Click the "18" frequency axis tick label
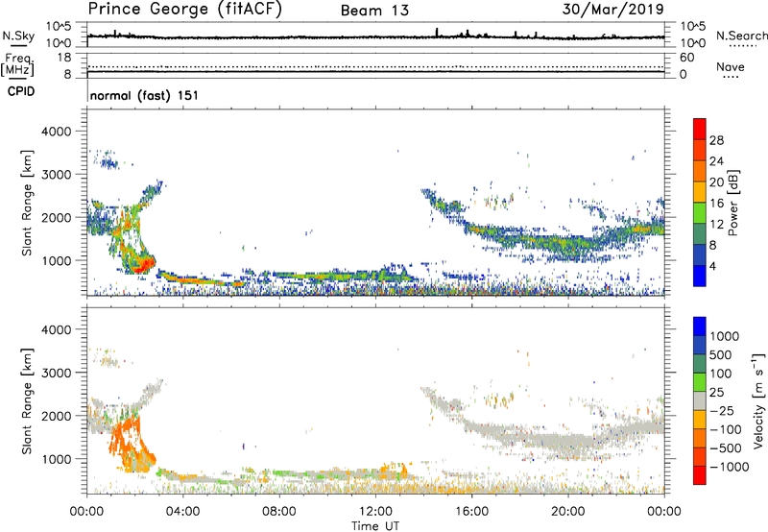Screen dimensions: 768x532 click(x=63, y=58)
